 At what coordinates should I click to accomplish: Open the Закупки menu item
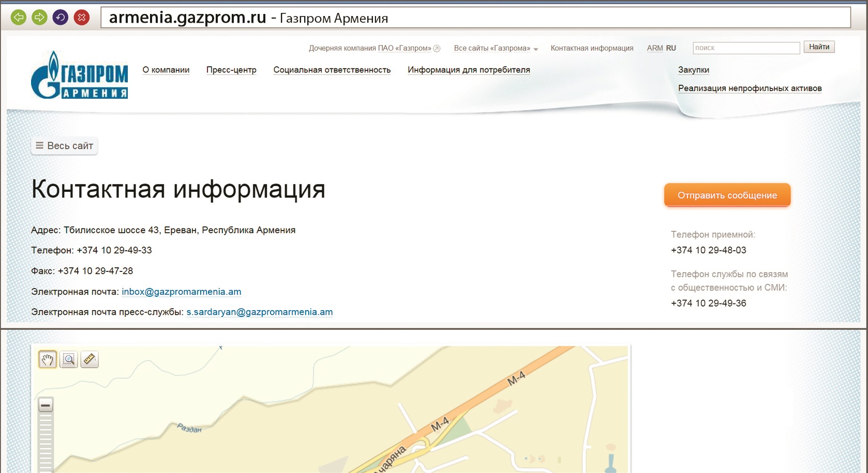pyautogui.click(x=694, y=70)
